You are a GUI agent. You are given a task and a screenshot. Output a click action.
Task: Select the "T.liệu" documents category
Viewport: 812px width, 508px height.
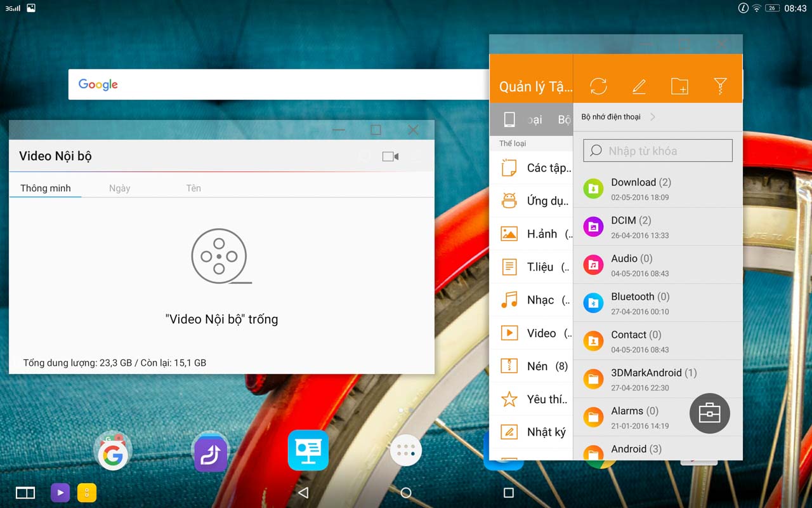click(x=532, y=267)
